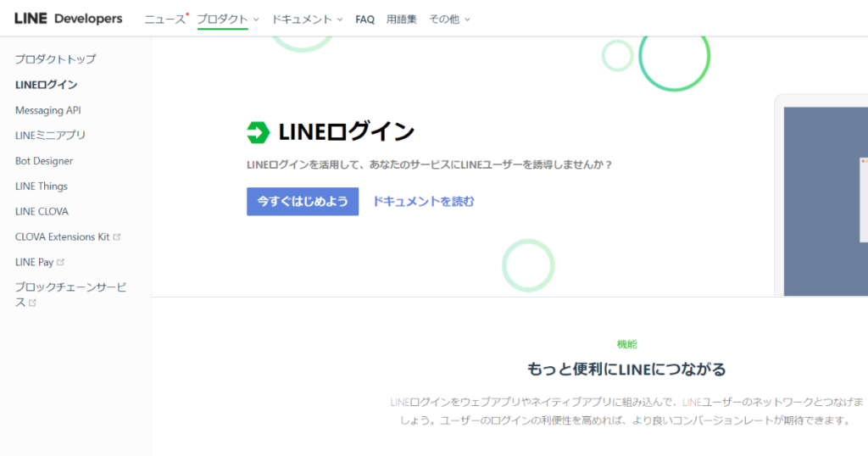
Task: Open the ニュース menu item
Action: coord(164,19)
